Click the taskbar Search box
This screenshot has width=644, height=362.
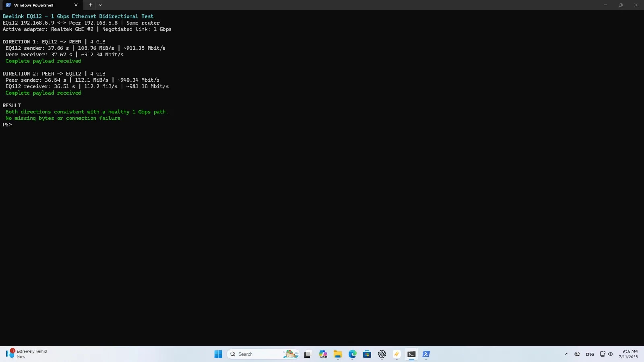point(264,354)
